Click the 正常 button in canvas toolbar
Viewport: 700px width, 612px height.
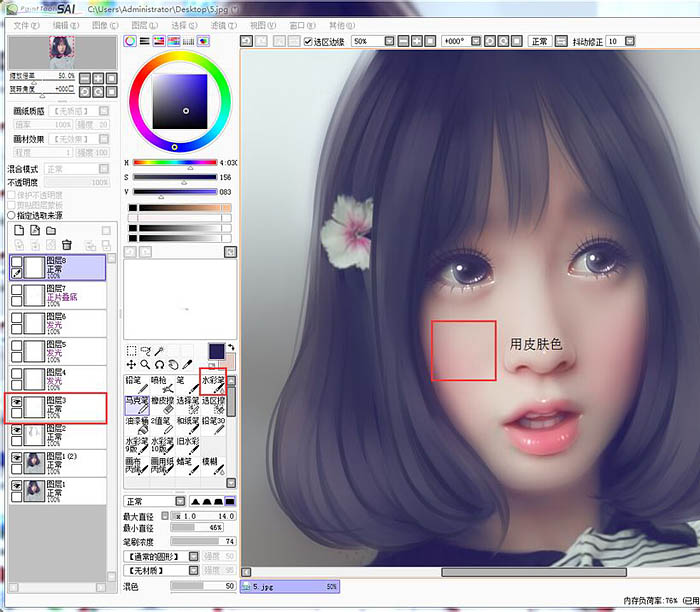[540, 42]
